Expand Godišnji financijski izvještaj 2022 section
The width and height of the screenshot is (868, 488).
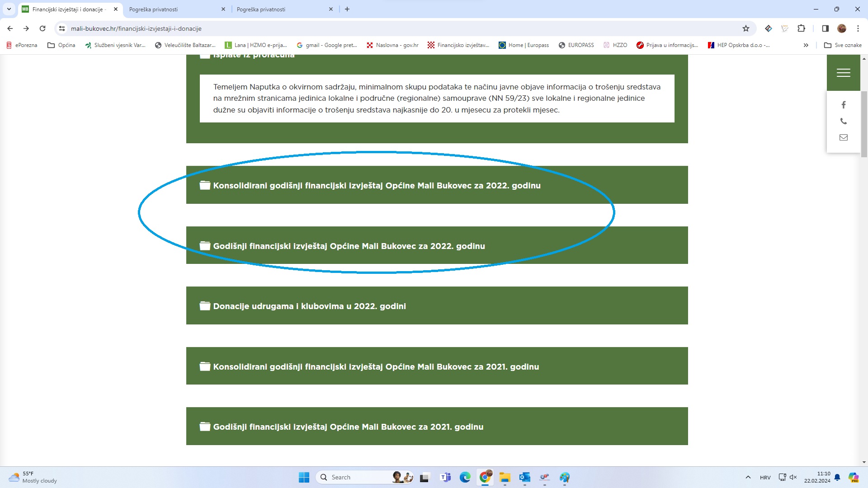349,246
